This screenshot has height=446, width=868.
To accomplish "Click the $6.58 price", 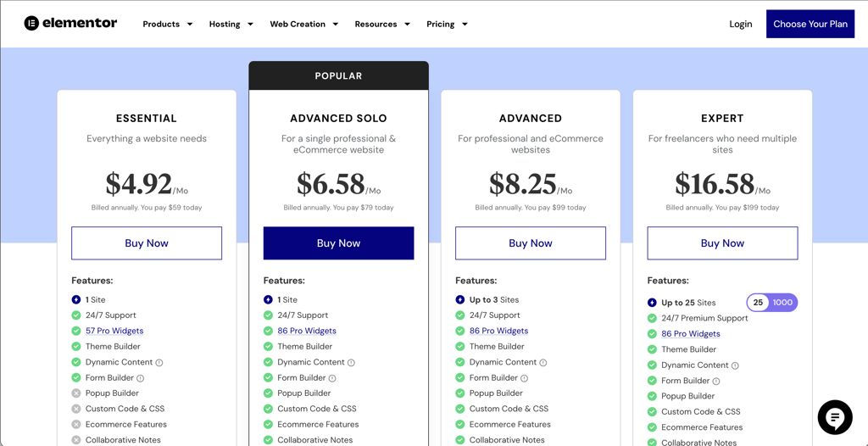I will [x=331, y=184].
